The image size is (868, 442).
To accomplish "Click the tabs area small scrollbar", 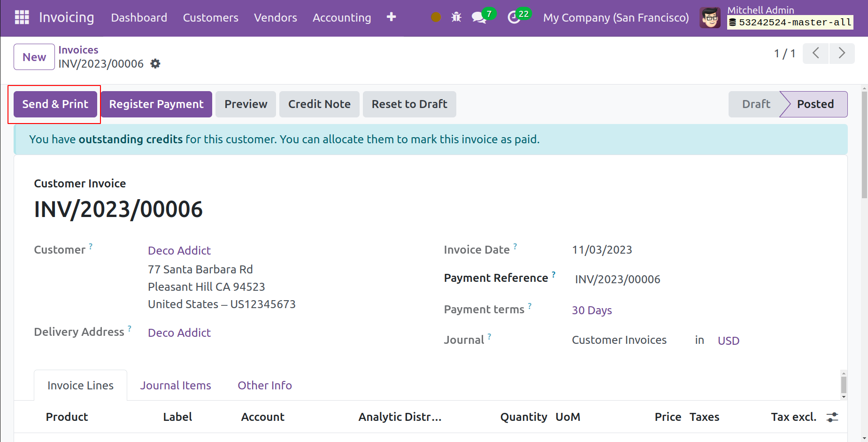I will click(844, 385).
